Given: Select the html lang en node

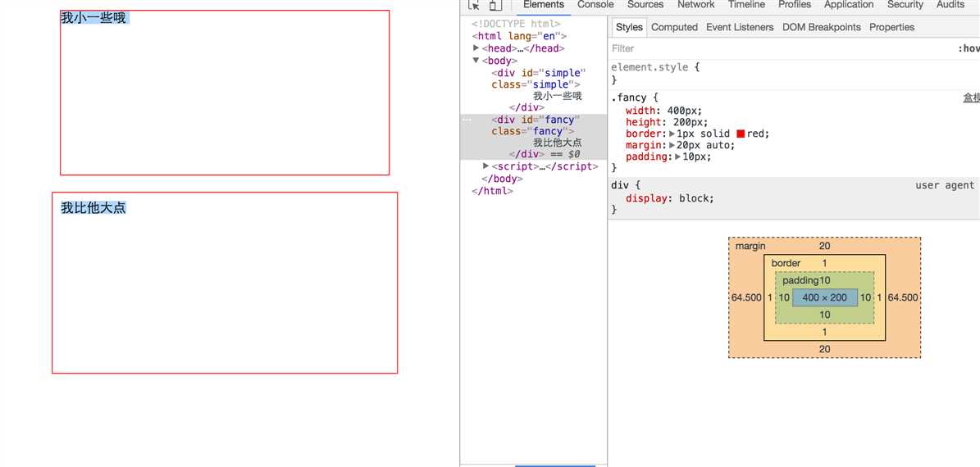Looking at the screenshot, I should 519,36.
